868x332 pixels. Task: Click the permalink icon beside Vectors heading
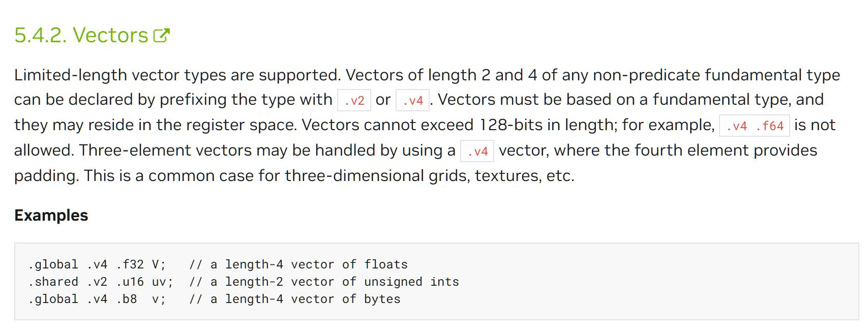point(161,35)
